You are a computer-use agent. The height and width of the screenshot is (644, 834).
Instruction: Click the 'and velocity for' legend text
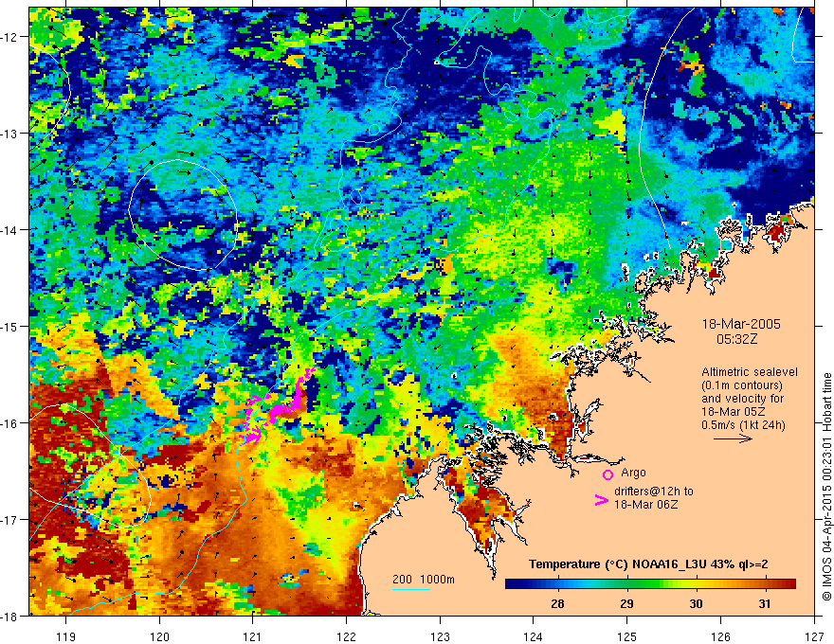(x=742, y=398)
